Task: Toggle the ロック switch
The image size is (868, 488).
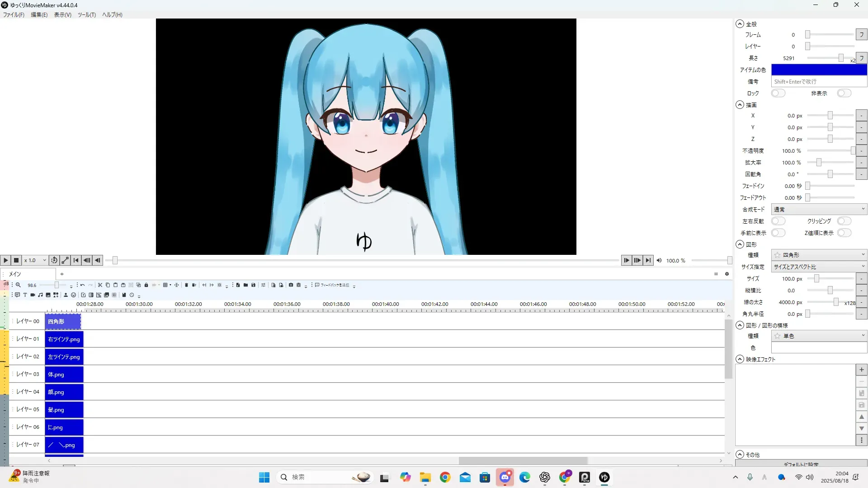Action: pos(778,93)
